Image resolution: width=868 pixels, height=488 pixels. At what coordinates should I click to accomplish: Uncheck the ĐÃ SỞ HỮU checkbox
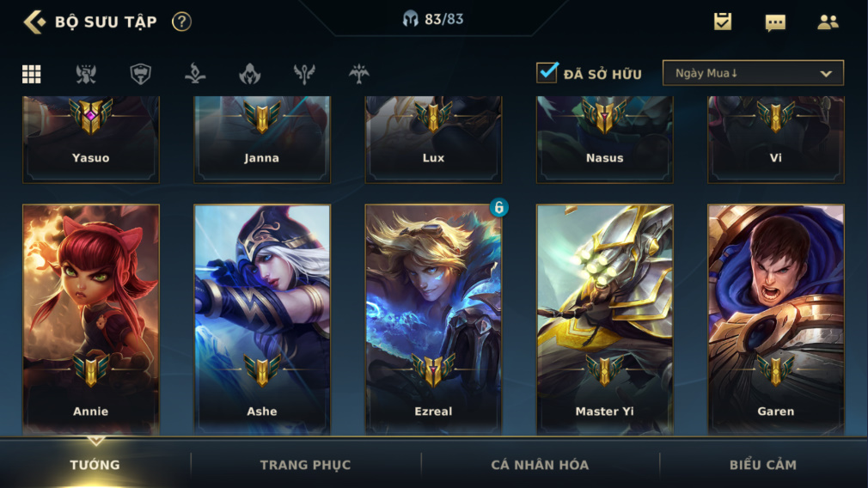pyautogui.click(x=547, y=72)
